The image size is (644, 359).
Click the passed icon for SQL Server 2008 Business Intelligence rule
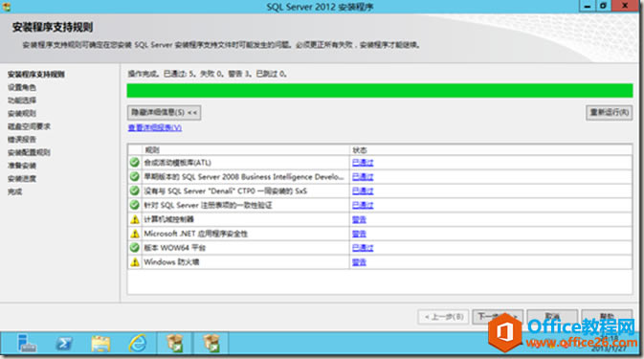[x=135, y=176]
